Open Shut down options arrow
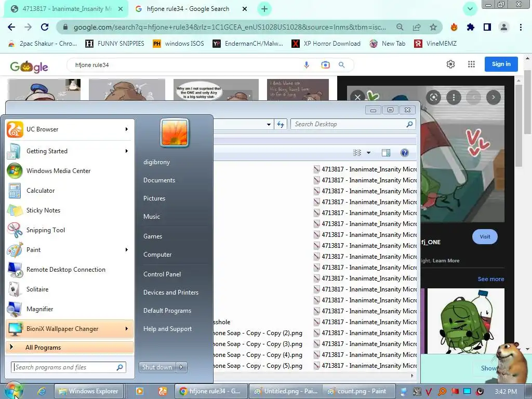This screenshot has width=532, height=399. (x=181, y=367)
